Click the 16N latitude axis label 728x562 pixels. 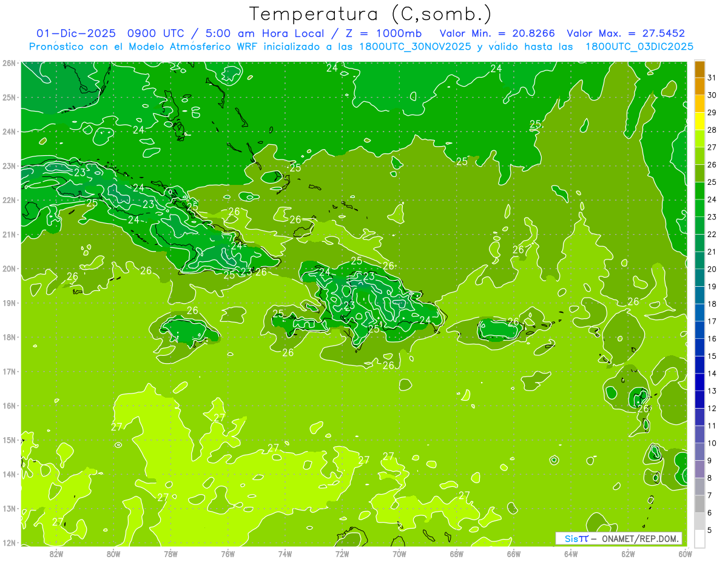click(8, 406)
